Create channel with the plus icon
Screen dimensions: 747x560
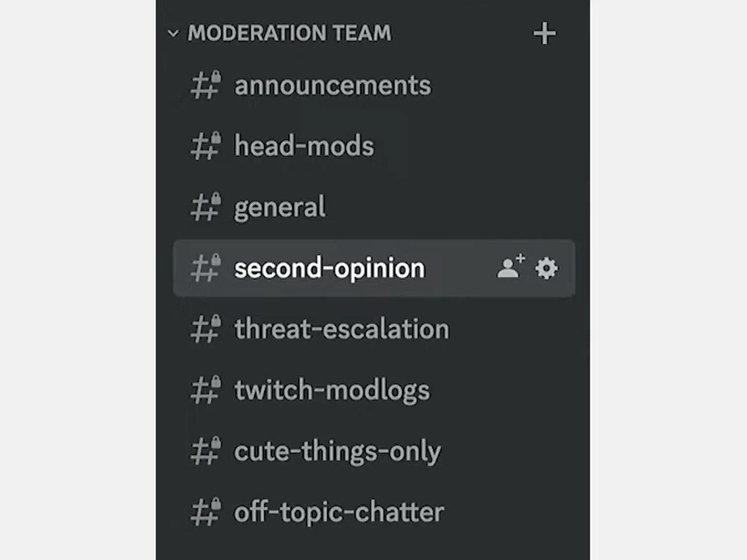point(544,33)
